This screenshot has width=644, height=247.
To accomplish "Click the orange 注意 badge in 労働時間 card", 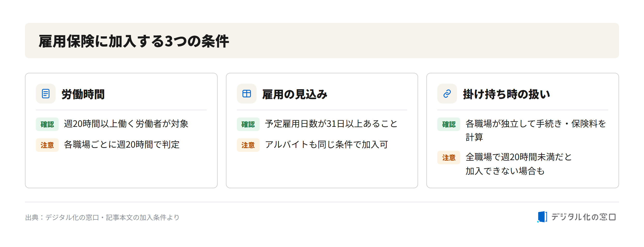I will [x=47, y=145].
